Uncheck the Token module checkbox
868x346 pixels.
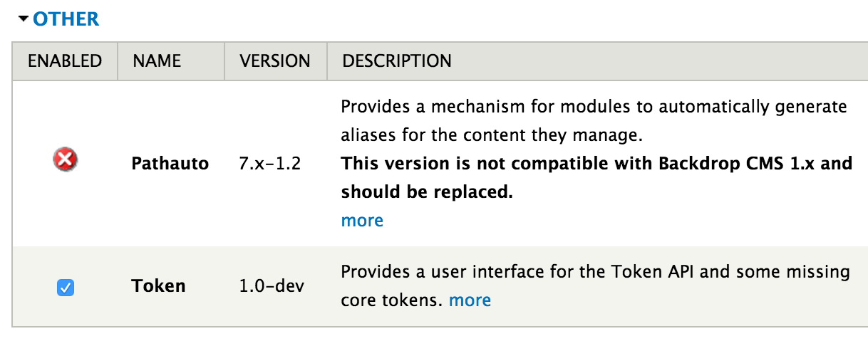pyautogui.click(x=66, y=288)
